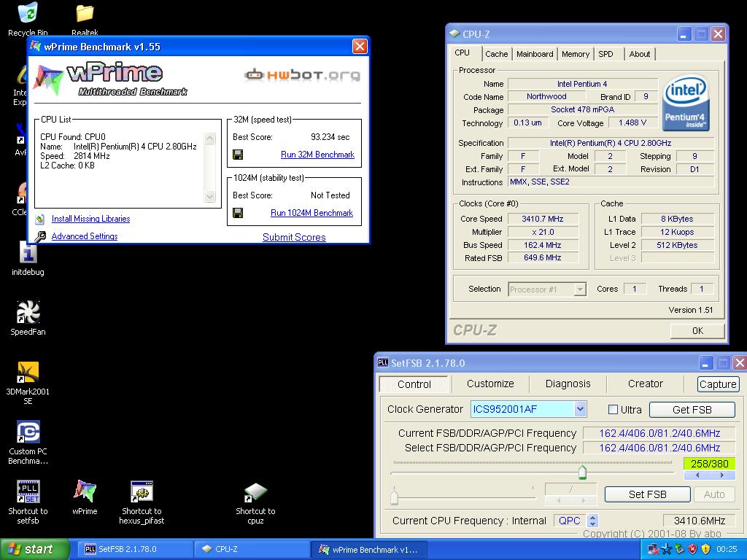Launch the initdebug desktop icon
The width and height of the screenshot is (747, 560).
28,259
